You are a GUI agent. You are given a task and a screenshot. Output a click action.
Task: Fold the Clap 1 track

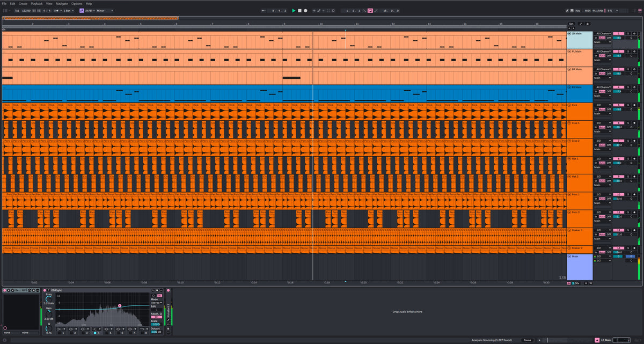click(x=569, y=123)
